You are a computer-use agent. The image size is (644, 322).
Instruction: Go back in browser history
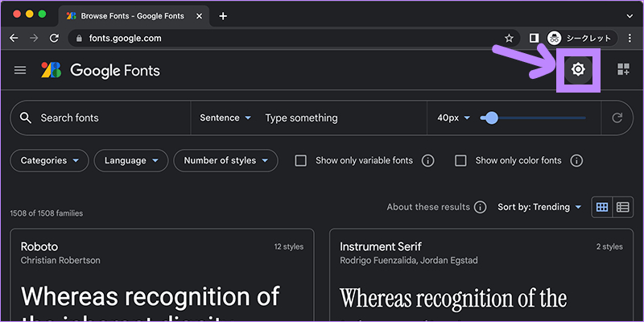coord(14,38)
